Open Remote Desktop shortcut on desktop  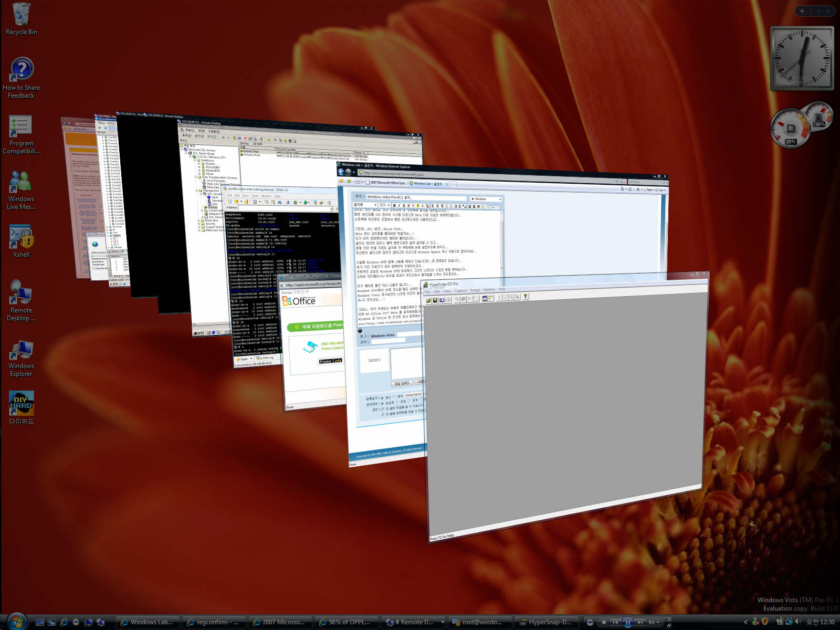coord(21,300)
